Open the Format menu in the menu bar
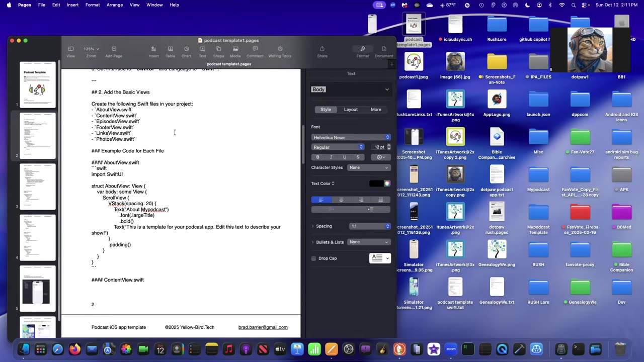This screenshot has width=644, height=362. pyautogui.click(x=93, y=5)
